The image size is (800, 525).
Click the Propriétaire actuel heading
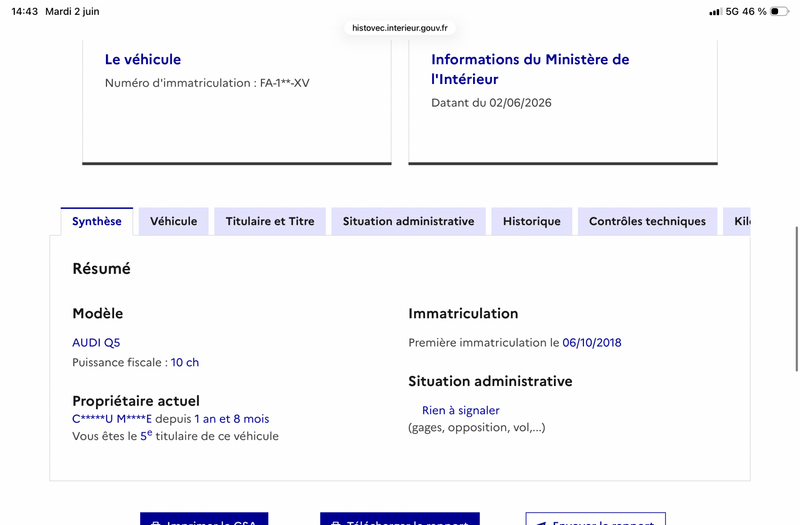coord(136,401)
